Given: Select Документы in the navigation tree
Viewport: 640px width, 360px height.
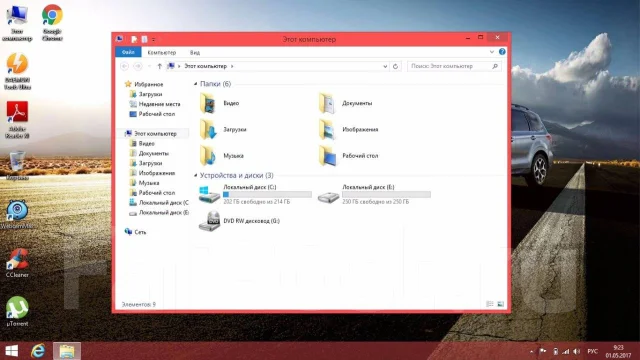Looking at the screenshot, I should pos(149,153).
